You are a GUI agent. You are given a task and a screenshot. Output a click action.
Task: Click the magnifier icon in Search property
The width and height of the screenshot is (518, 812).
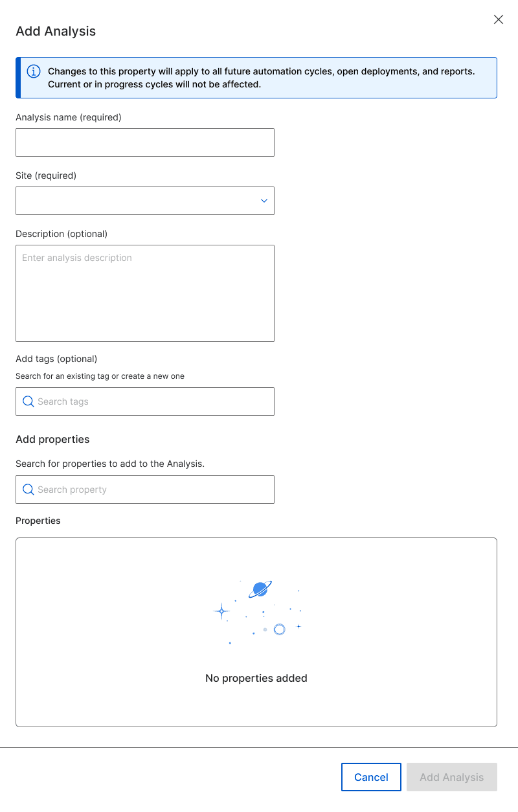click(28, 490)
